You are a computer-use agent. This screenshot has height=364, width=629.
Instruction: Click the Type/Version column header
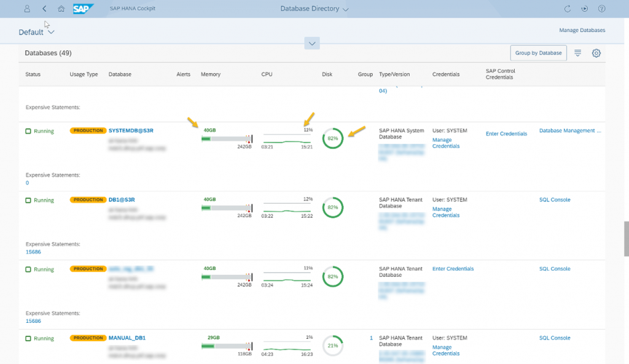click(394, 74)
